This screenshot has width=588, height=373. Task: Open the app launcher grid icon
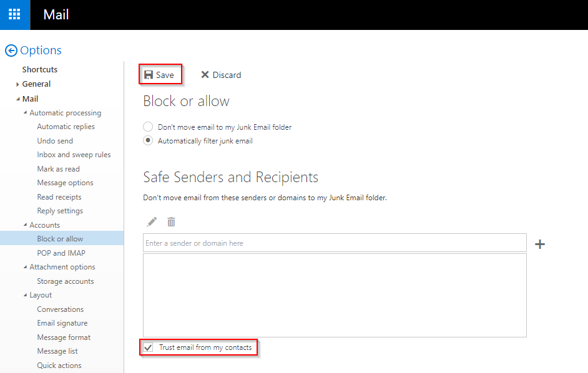coord(14,14)
